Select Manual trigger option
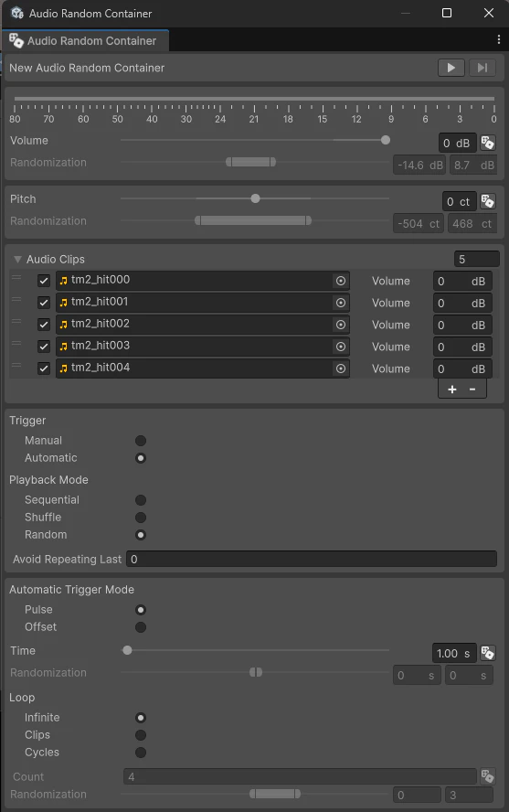The width and height of the screenshot is (509, 812). click(141, 441)
